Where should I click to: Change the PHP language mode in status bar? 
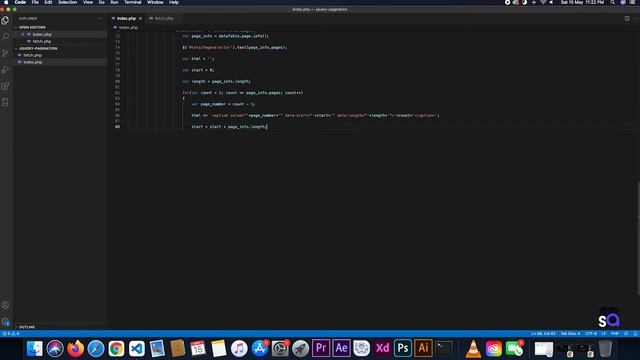tap(615, 333)
